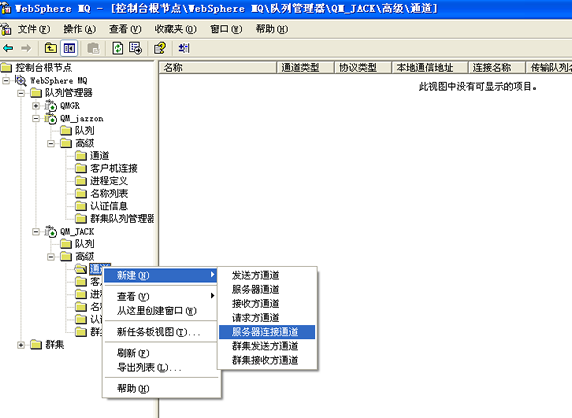Click folder icon of 群集队列管理器 under QM_jazzon

pos(81,218)
